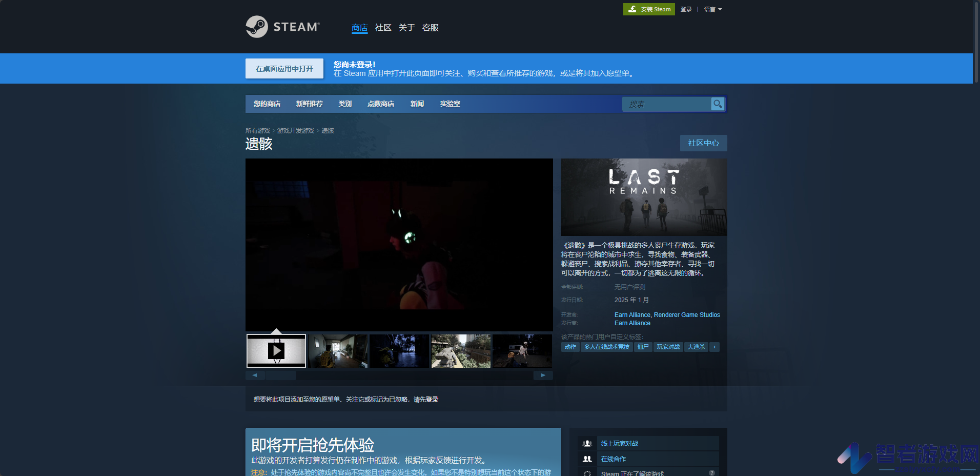Click 社区中心 button
980x476 pixels.
tap(704, 143)
